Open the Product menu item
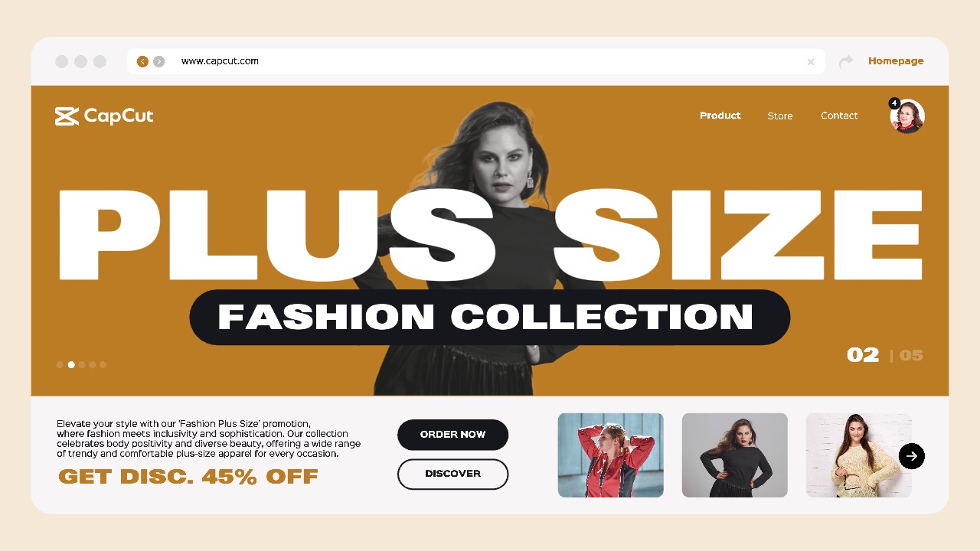This screenshot has width=980, height=551. tap(720, 116)
